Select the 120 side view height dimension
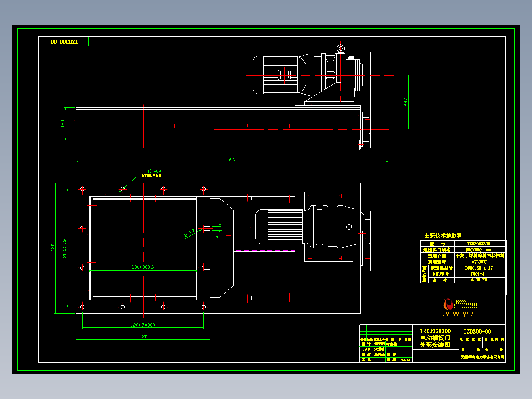Image resolution: width=532 pixels, height=399 pixels. click(62, 123)
